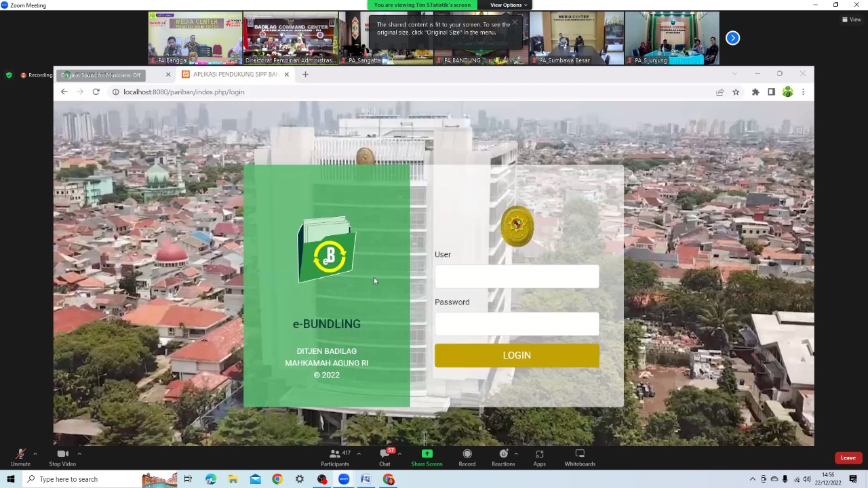Unmute the microphone in Zoom
This screenshot has width=868, height=488.
coord(20,455)
